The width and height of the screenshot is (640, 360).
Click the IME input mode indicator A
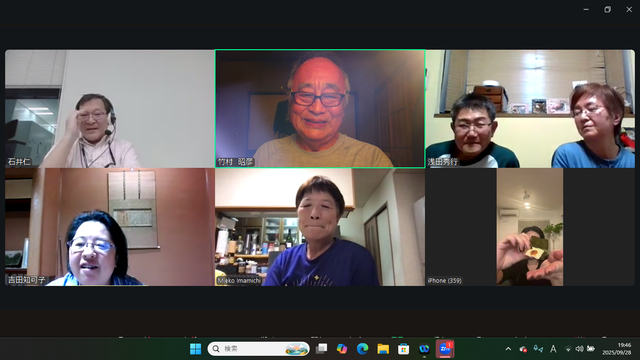tap(553, 349)
